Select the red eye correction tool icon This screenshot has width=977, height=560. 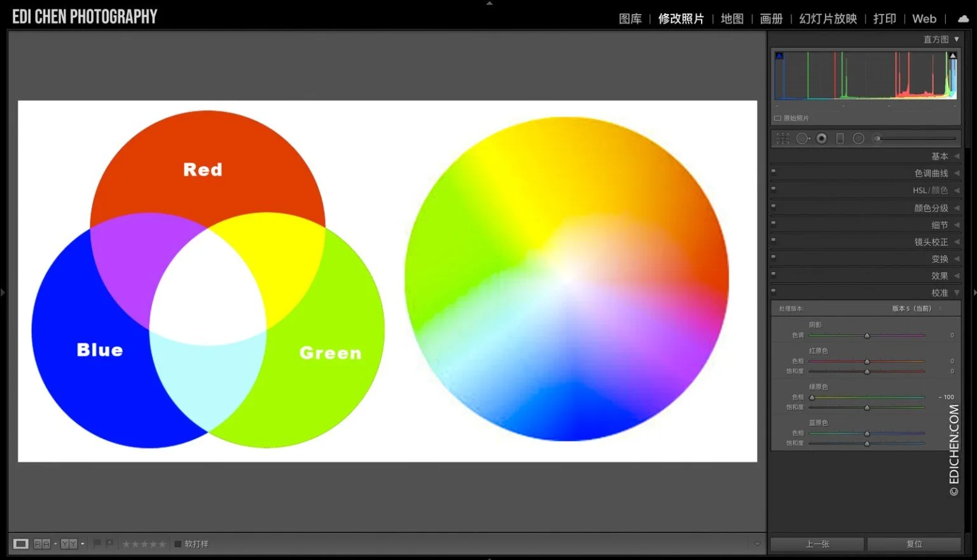coord(822,139)
